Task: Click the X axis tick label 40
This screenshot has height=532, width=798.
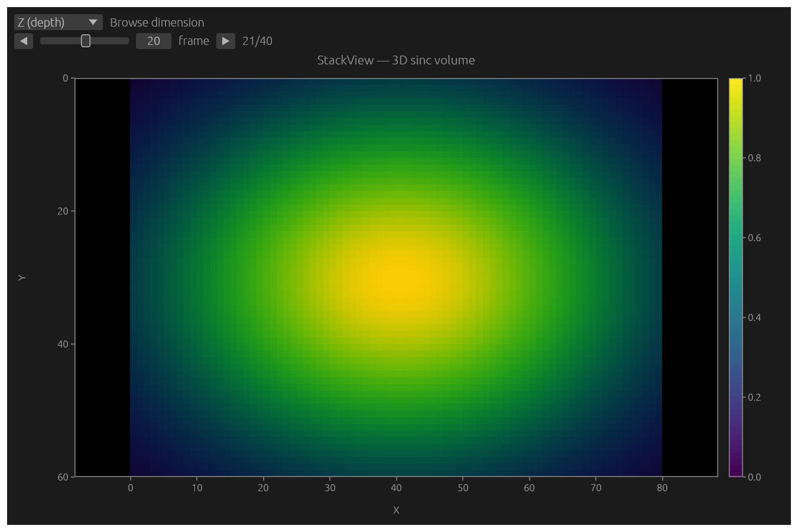Action: click(x=396, y=488)
